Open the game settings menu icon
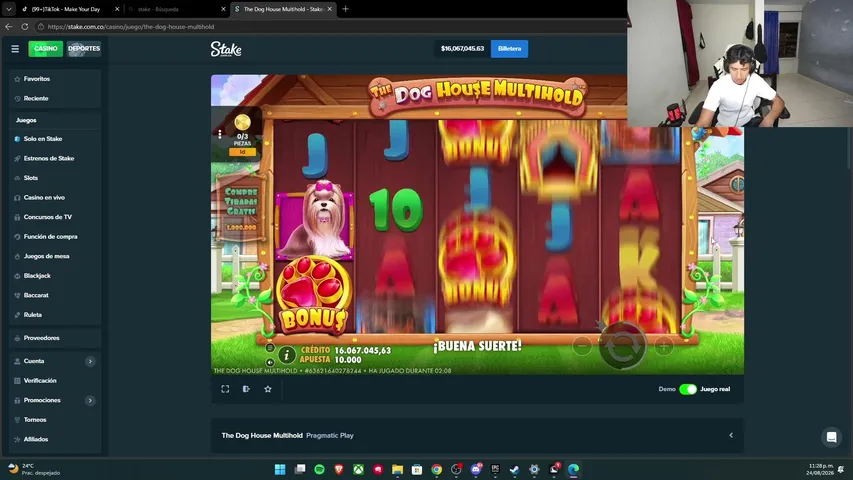 [270, 348]
